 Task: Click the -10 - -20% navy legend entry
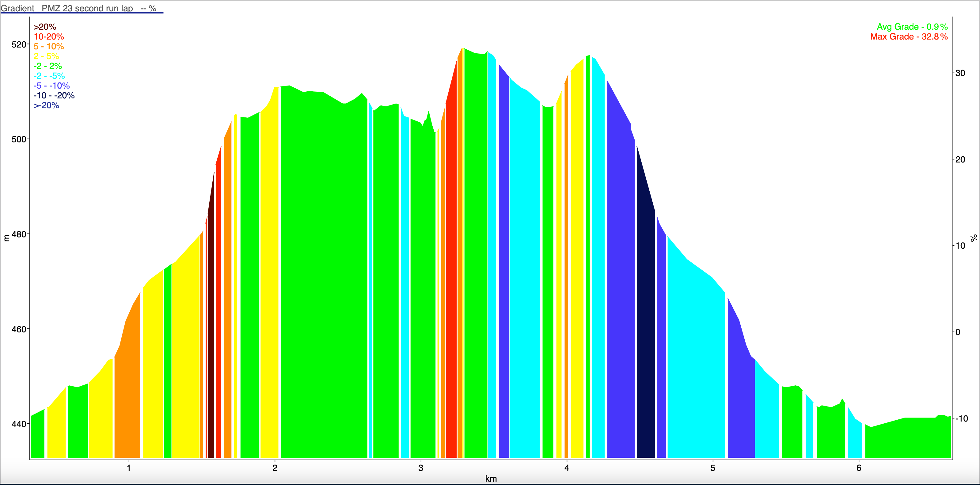tap(54, 96)
